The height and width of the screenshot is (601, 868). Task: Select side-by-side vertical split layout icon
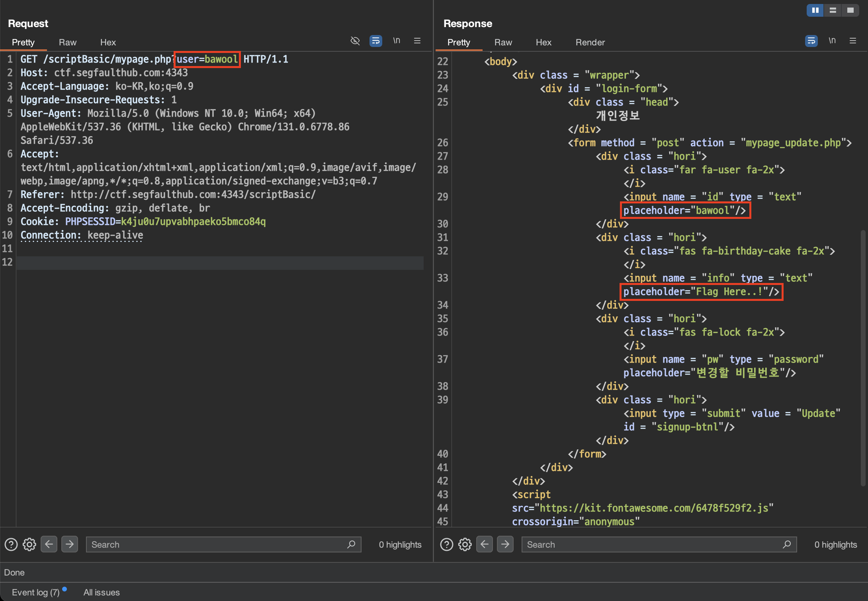pyautogui.click(x=815, y=10)
